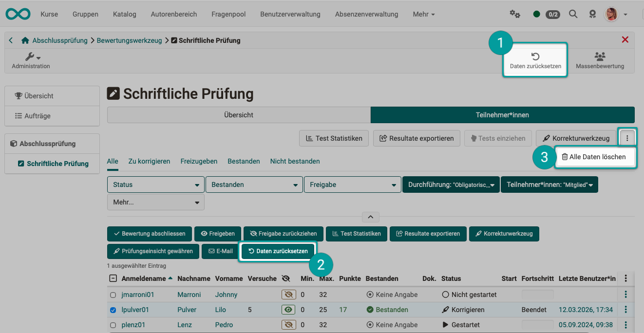Collapse the filter area with the chevron
This screenshot has height=333, width=644.
[371, 217]
